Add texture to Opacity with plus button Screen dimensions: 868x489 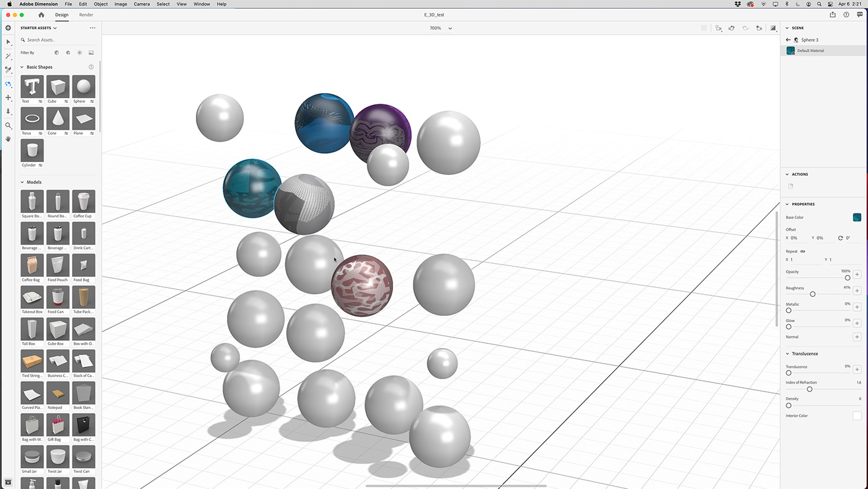coord(857,274)
